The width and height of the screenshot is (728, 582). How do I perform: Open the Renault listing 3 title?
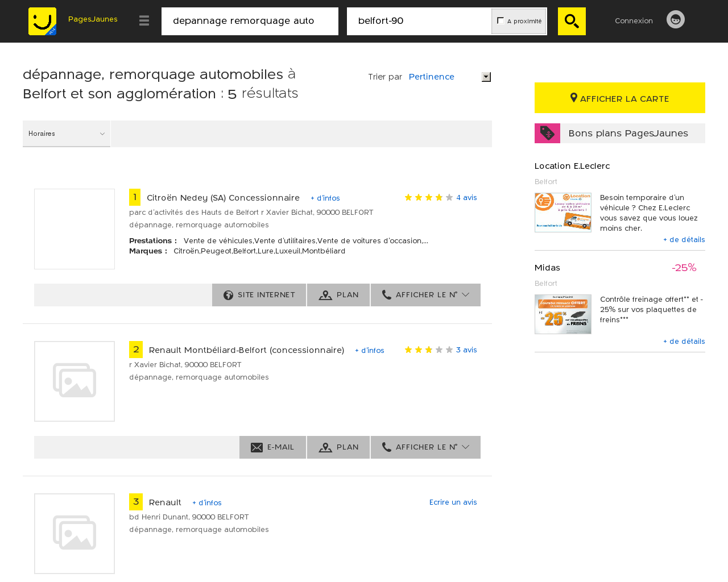[x=165, y=502]
